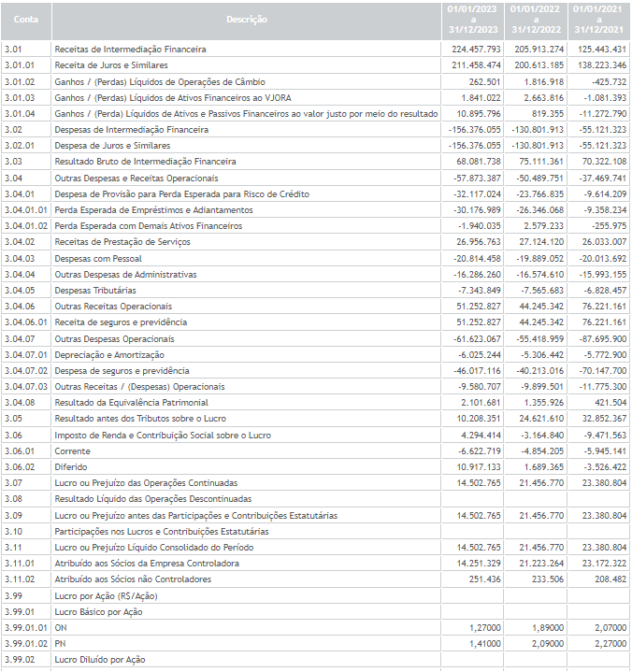Select the Diferido row label
The height and width of the screenshot is (672, 632).
(x=71, y=467)
